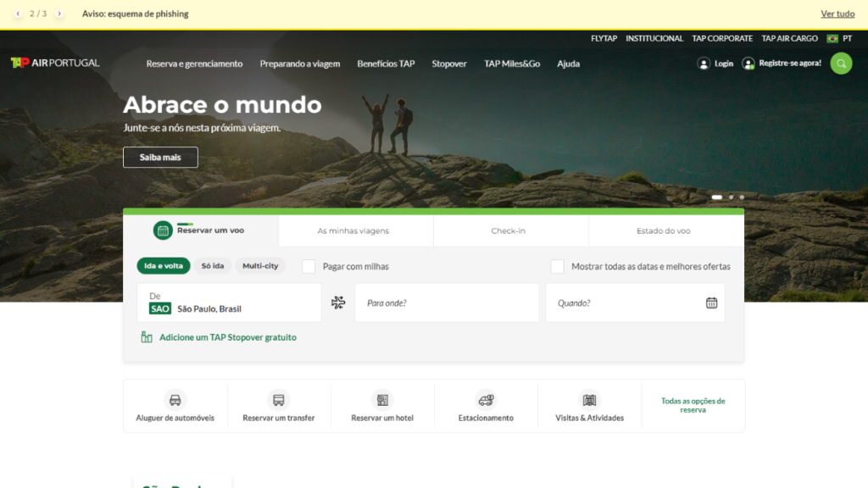Screen dimensions: 868x488
Task: Expand the Ajuda menu
Action: 569,64
